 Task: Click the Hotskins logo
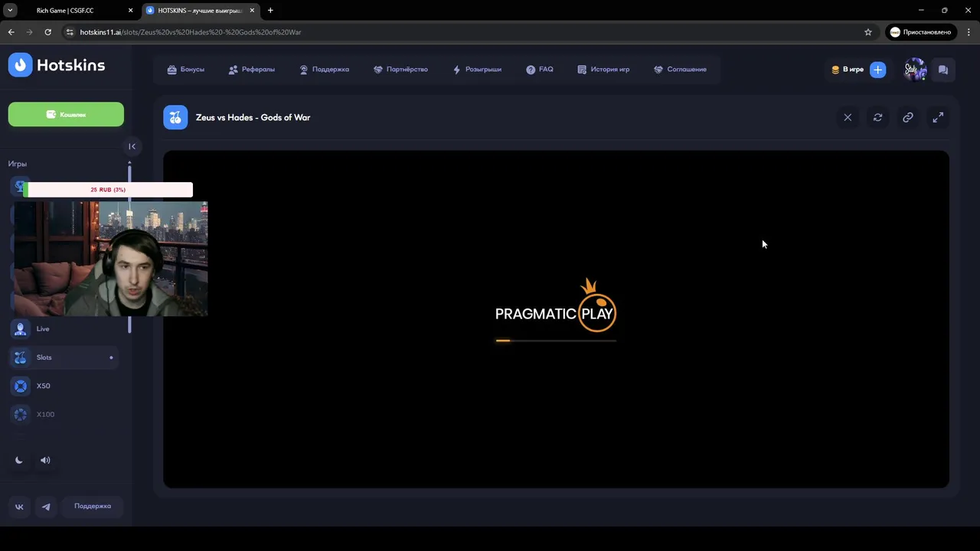pyautogui.click(x=57, y=65)
